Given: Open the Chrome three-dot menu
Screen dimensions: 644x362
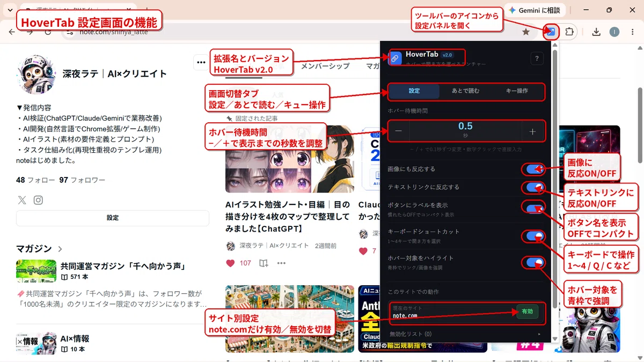Looking at the screenshot, I should 632,32.
